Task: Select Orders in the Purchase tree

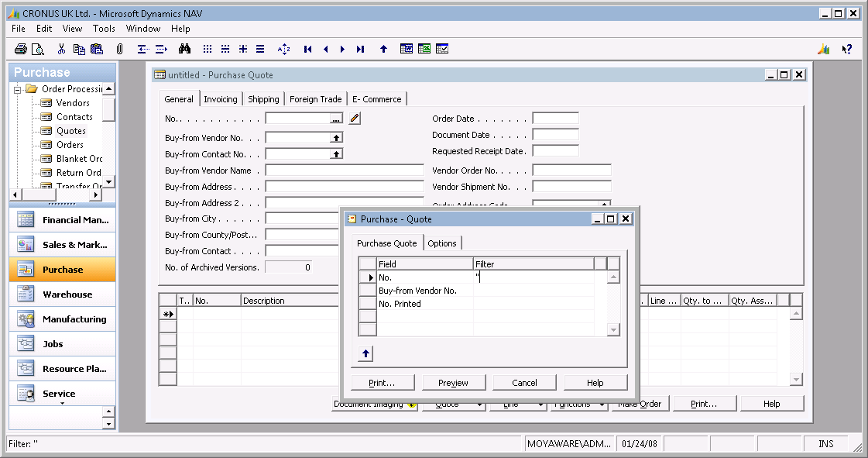Action: (70, 145)
